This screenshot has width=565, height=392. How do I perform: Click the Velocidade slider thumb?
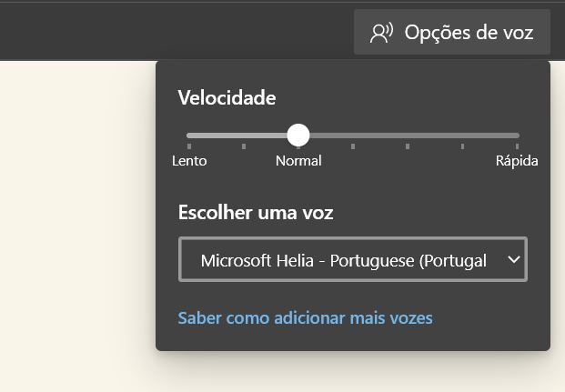(298, 136)
